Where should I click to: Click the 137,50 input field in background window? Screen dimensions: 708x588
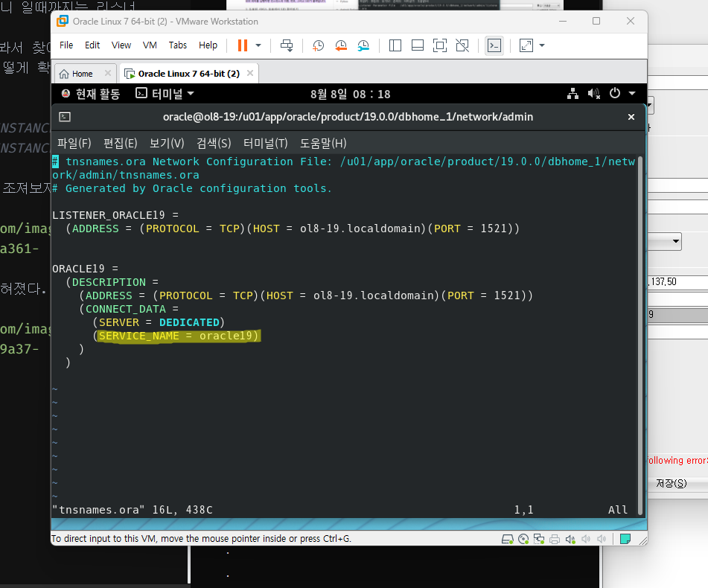[677, 282]
